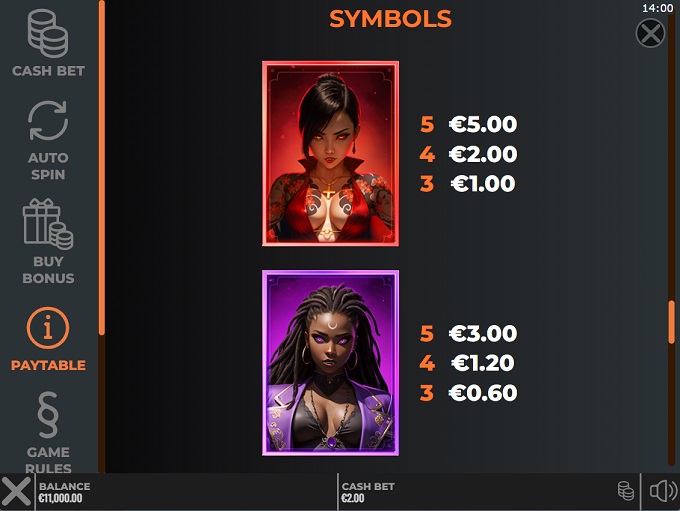
Task: Click the Cash Bet €2.00 field
Action: 368,492
